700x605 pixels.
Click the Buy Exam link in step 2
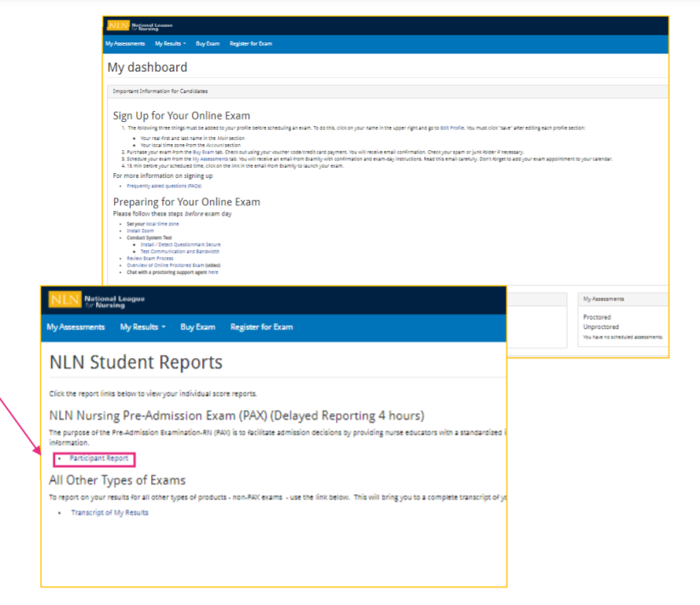tap(203, 153)
